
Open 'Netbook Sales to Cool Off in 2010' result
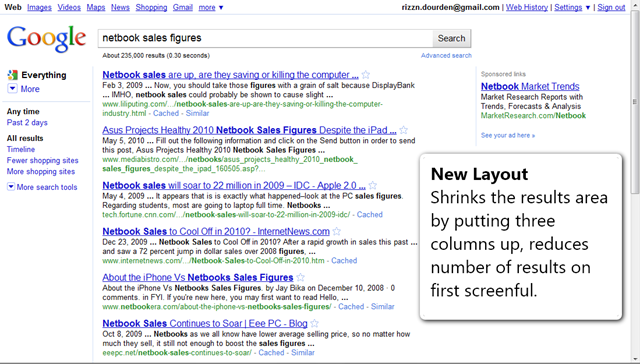coord(216,231)
